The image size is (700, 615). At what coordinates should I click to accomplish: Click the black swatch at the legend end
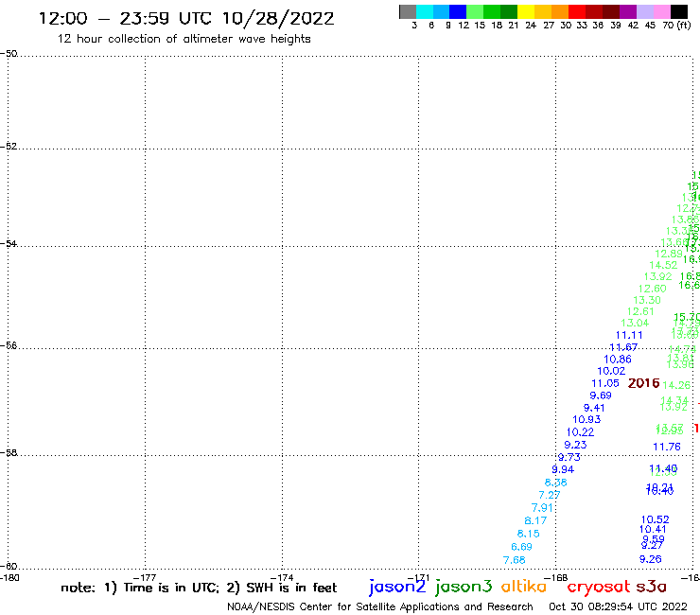click(x=679, y=12)
